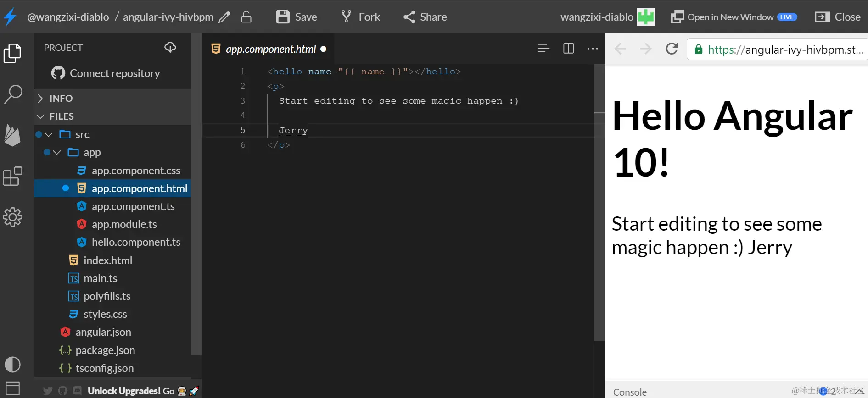This screenshot has height=398, width=868.
Task: Click the closing </p> tag line
Action: (x=279, y=145)
